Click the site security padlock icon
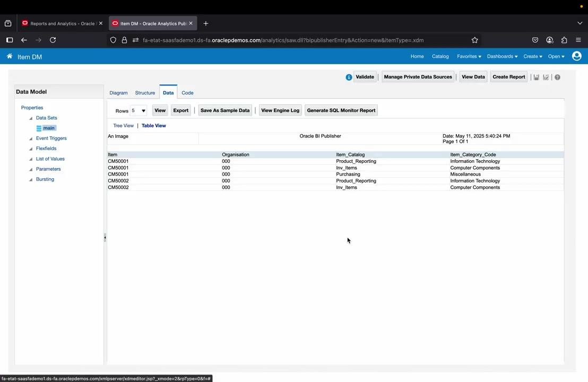This screenshot has width=588, height=382. click(x=124, y=40)
